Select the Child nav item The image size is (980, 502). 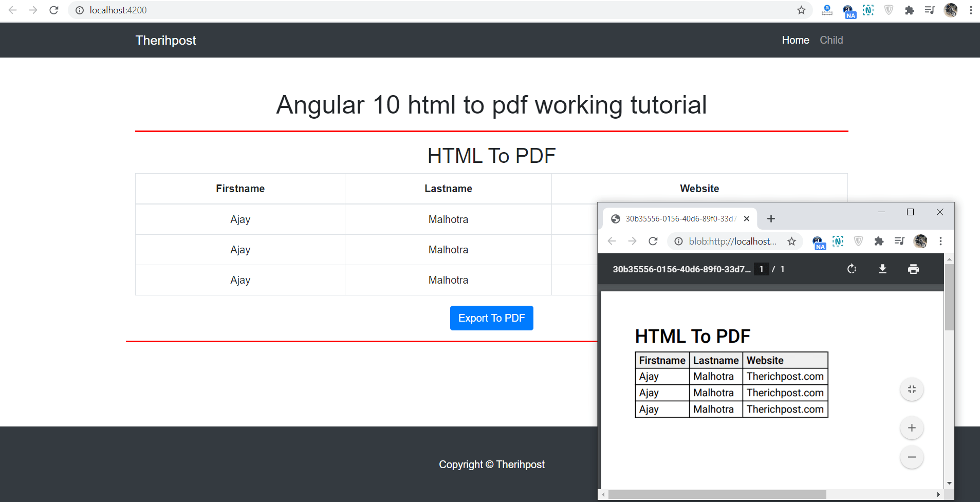[831, 40]
